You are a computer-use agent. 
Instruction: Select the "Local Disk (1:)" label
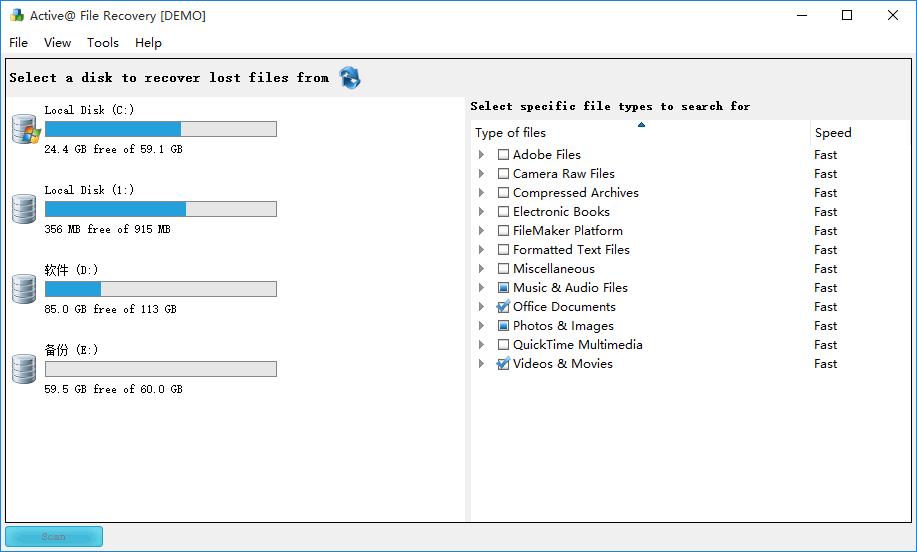(x=89, y=190)
